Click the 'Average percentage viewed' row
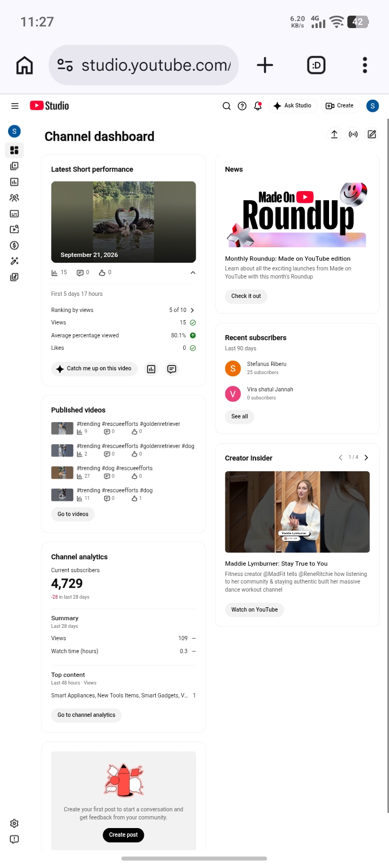This screenshot has height=868, width=389. coord(124,336)
